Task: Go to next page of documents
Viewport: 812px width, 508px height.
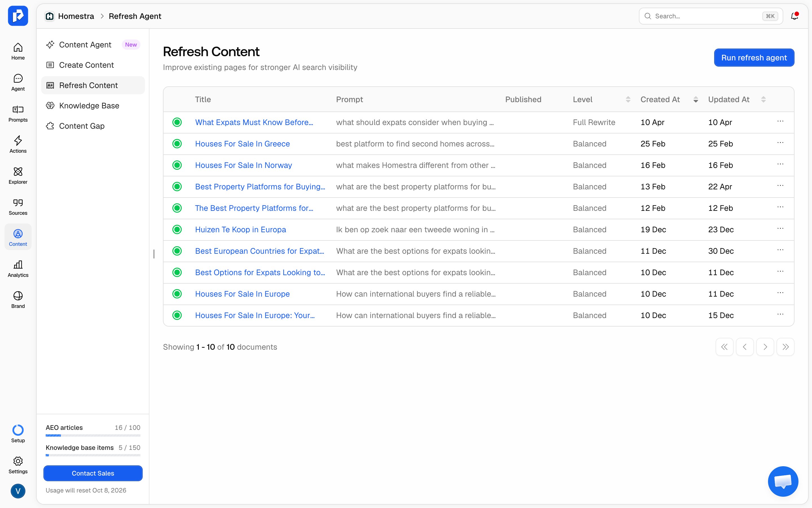Action: pyautogui.click(x=765, y=347)
